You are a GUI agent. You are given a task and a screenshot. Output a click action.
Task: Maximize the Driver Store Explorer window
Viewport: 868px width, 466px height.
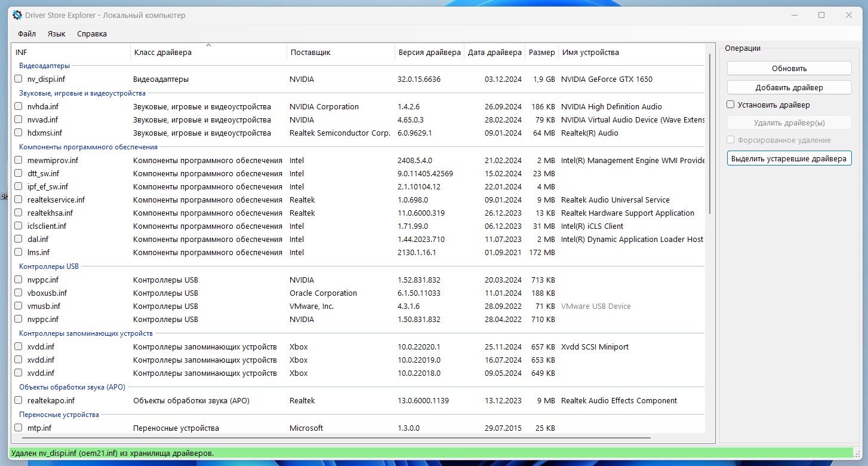821,15
